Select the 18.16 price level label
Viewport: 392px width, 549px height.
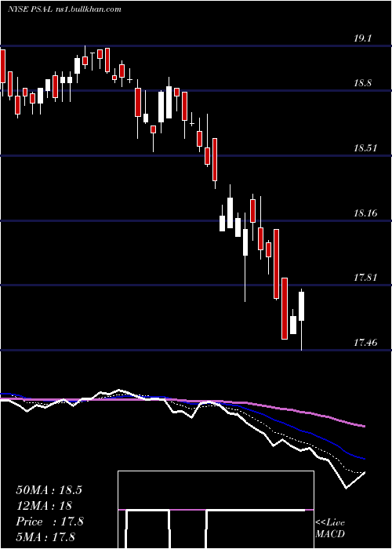pyautogui.click(x=365, y=213)
